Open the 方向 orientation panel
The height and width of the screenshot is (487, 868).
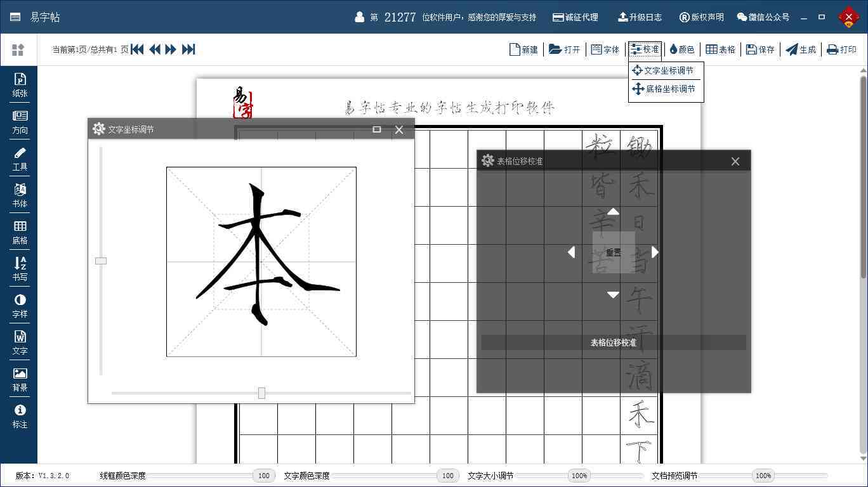click(20, 122)
